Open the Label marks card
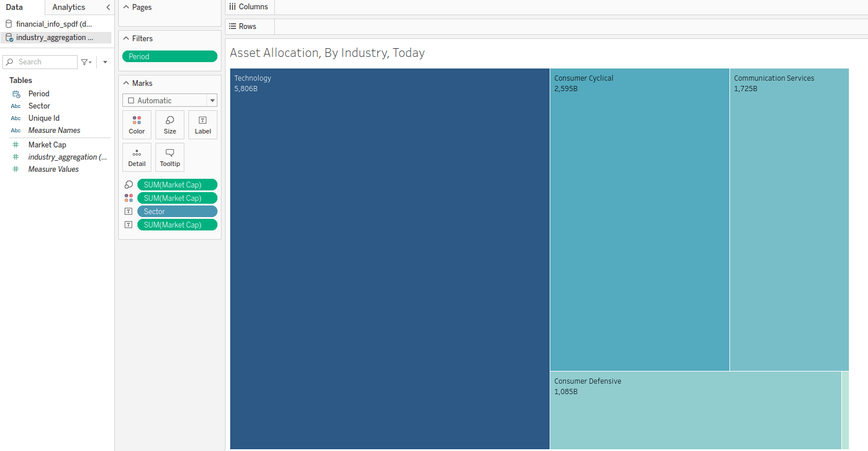Screen dimensions: 868x451 203,125
